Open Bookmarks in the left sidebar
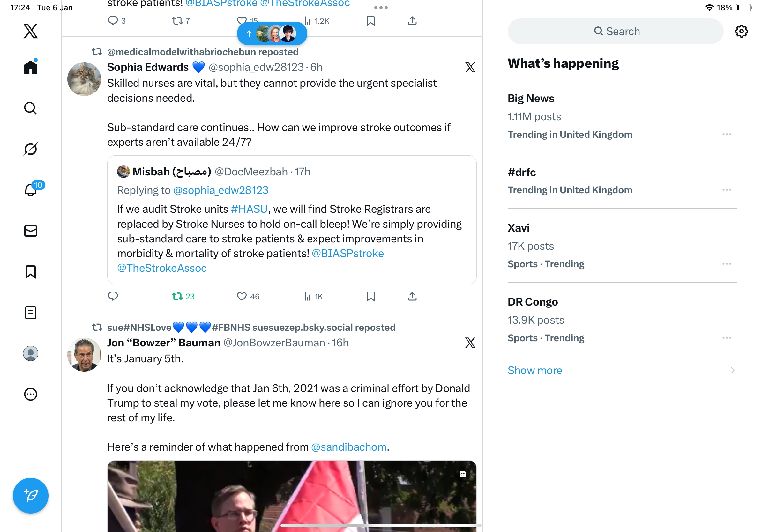762x532 pixels. click(x=31, y=272)
